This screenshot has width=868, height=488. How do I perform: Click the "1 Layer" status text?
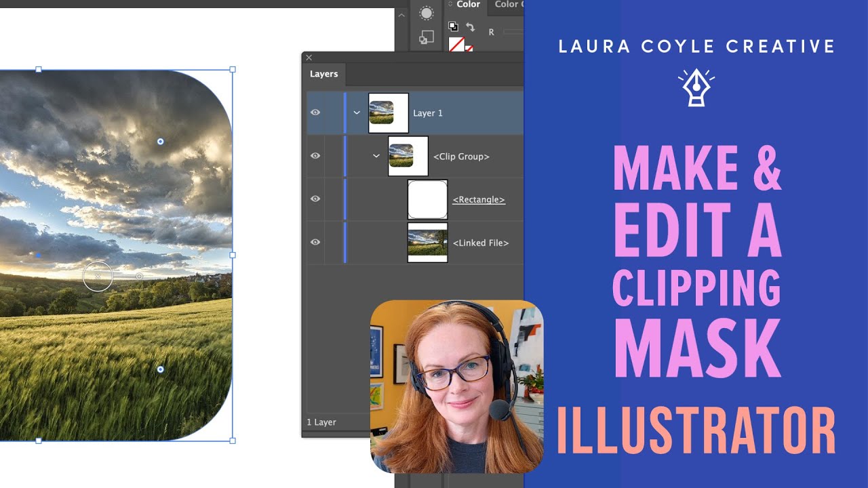(x=321, y=422)
